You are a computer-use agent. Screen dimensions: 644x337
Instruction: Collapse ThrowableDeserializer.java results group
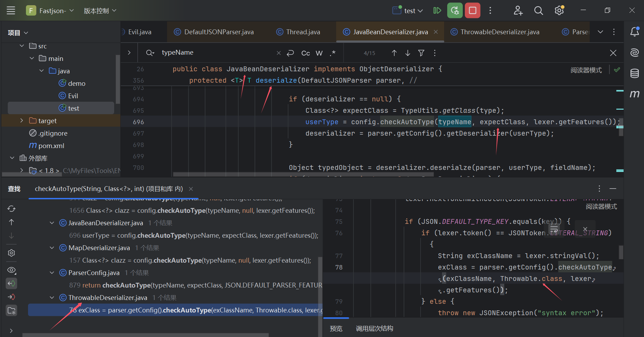pos(52,298)
